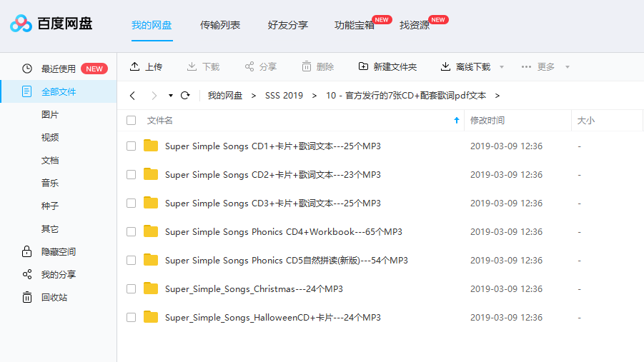Viewport: 644px width, 362px height.
Task: Click SSS 2019 in the breadcrumb
Action: tap(284, 96)
